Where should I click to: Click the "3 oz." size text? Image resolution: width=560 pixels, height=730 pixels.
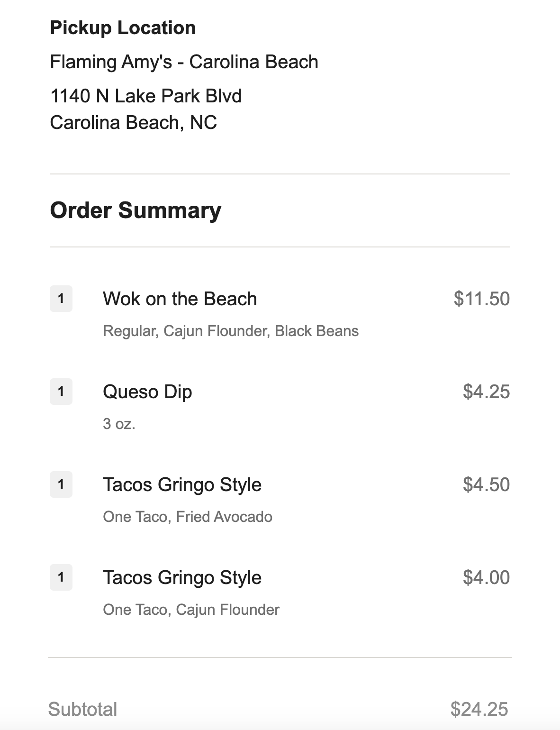pos(119,424)
